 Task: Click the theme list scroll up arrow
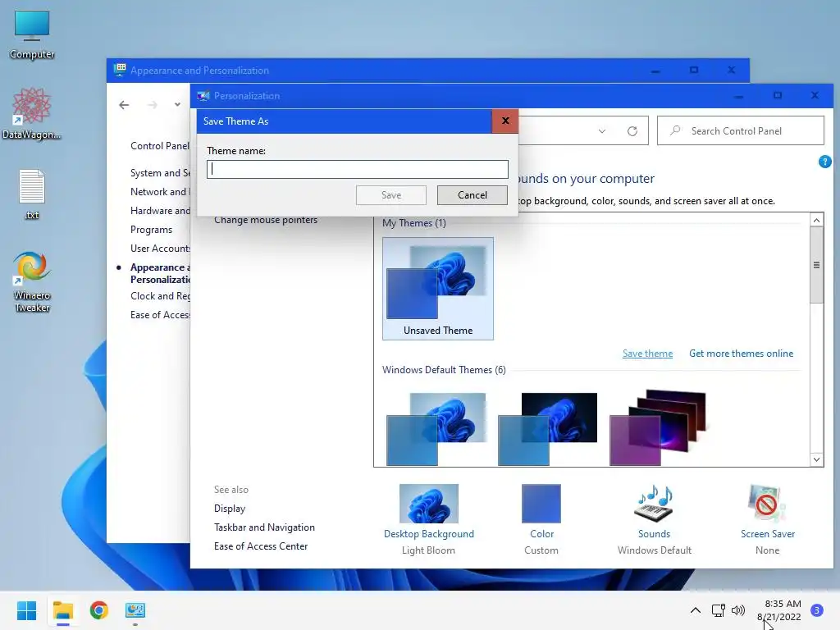click(x=816, y=220)
